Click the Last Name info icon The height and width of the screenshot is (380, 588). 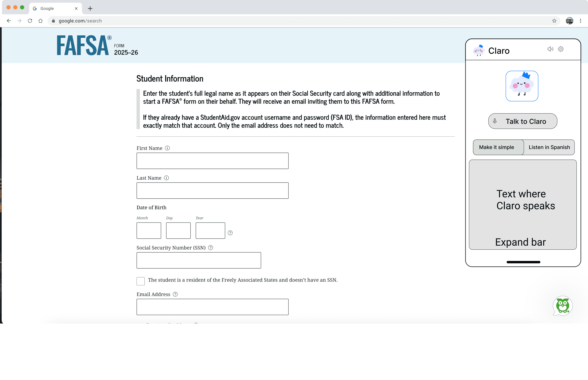pyautogui.click(x=167, y=178)
